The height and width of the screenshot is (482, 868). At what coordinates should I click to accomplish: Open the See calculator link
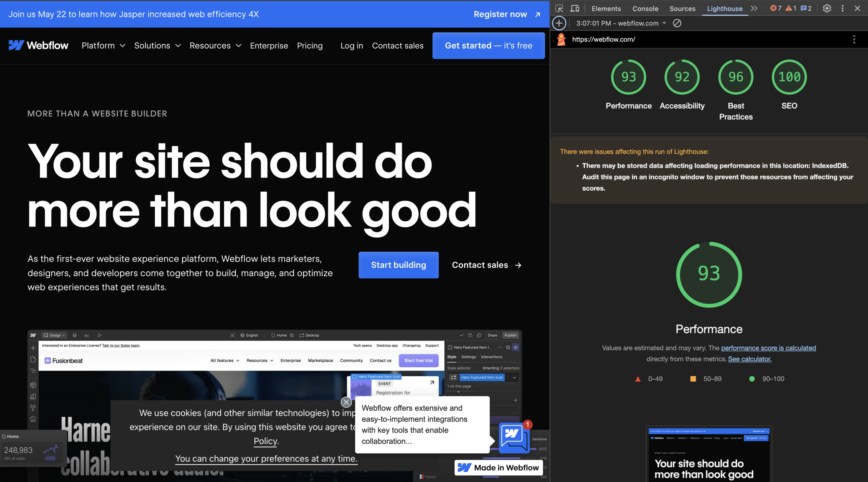[x=749, y=359]
